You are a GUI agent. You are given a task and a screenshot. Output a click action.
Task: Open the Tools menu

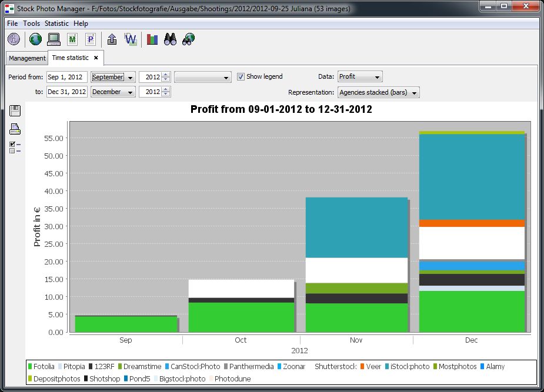(31, 24)
